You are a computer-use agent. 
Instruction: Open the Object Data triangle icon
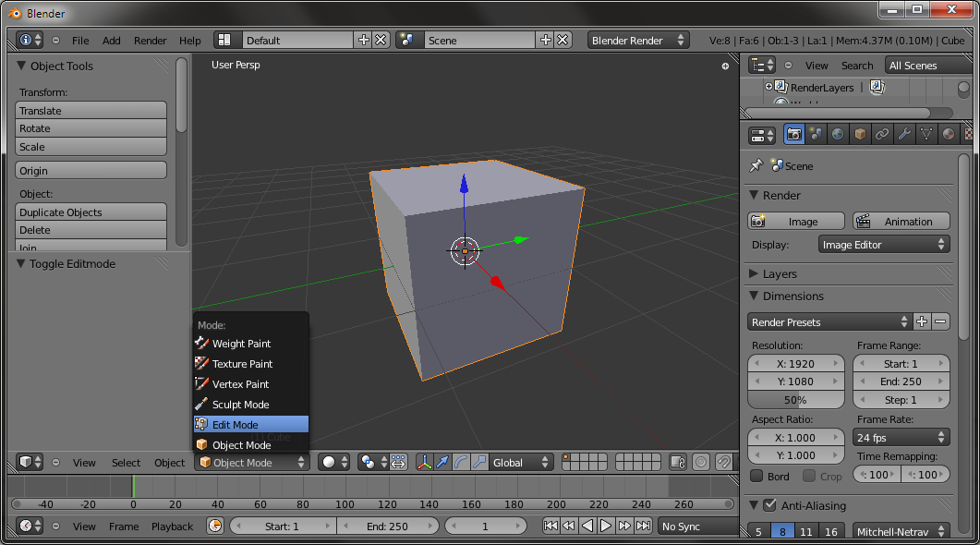coord(926,135)
